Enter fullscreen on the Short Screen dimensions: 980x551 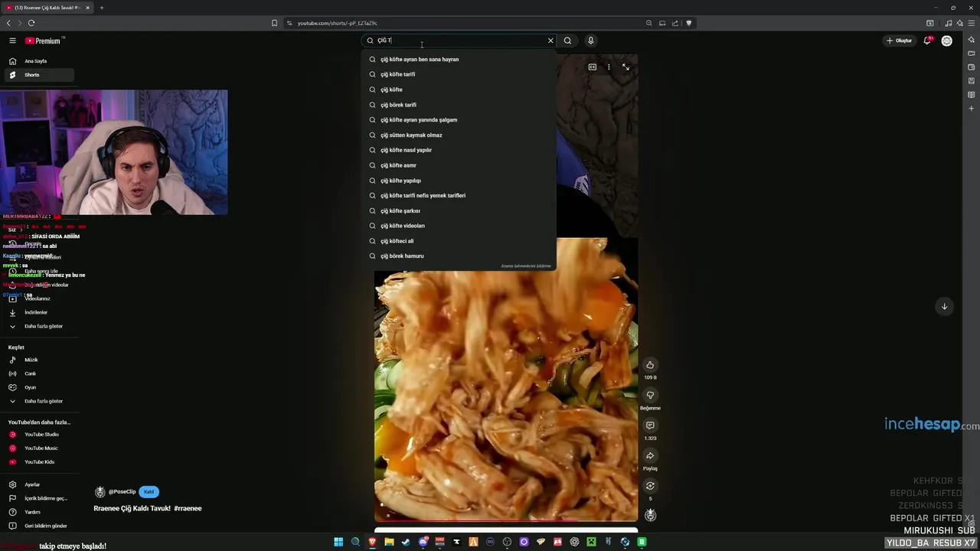626,67
